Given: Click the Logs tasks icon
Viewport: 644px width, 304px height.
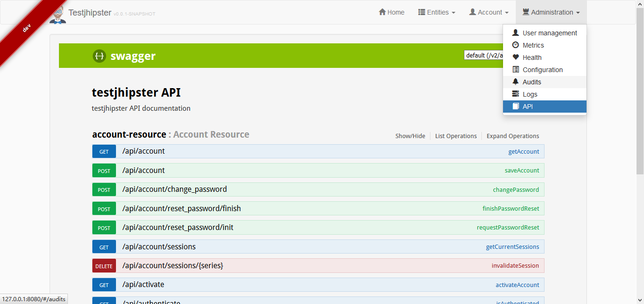Looking at the screenshot, I should pos(516,94).
